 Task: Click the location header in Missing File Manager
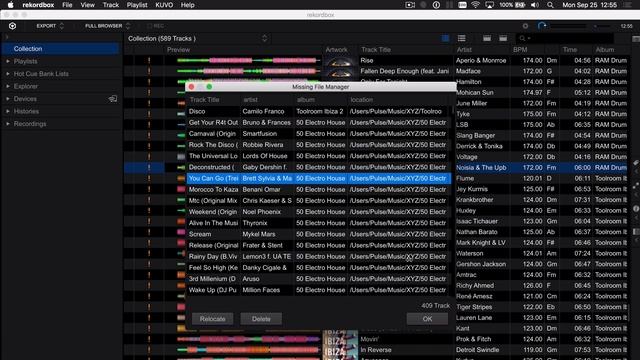361,100
